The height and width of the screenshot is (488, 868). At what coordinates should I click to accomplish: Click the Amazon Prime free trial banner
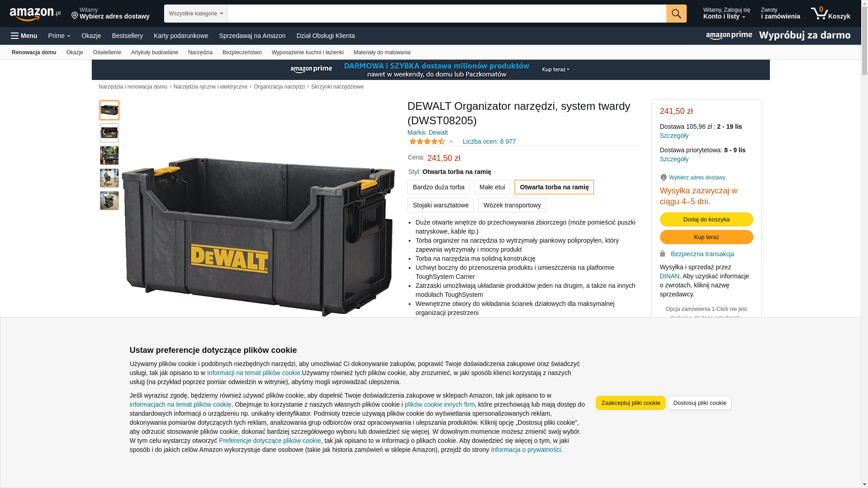778,36
